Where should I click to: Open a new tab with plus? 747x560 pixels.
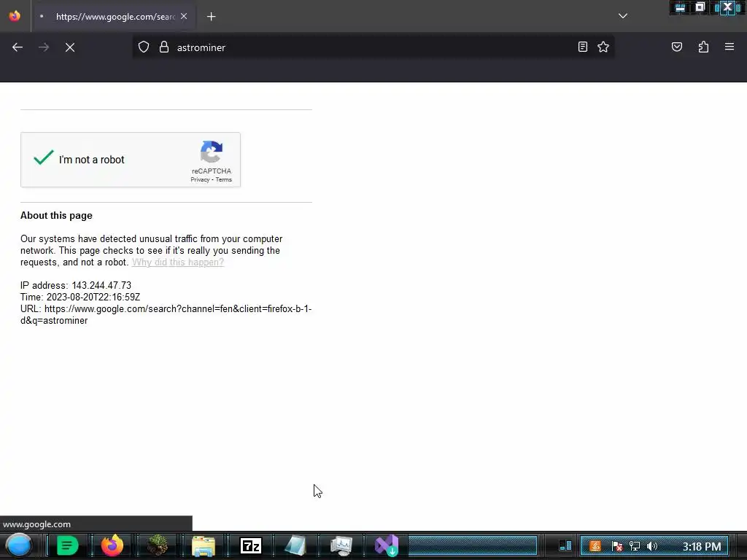click(x=211, y=17)
